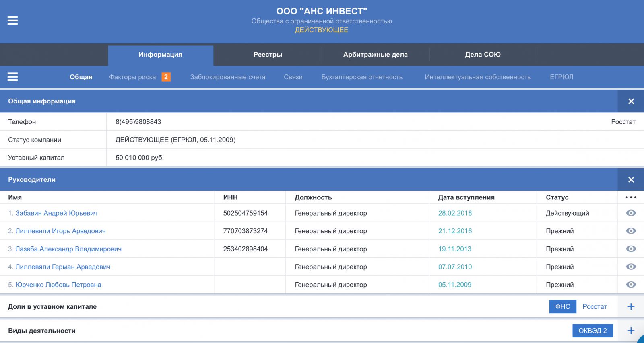
Task: Click the phone number 8(495)9808843
Action: coord(138,122)
